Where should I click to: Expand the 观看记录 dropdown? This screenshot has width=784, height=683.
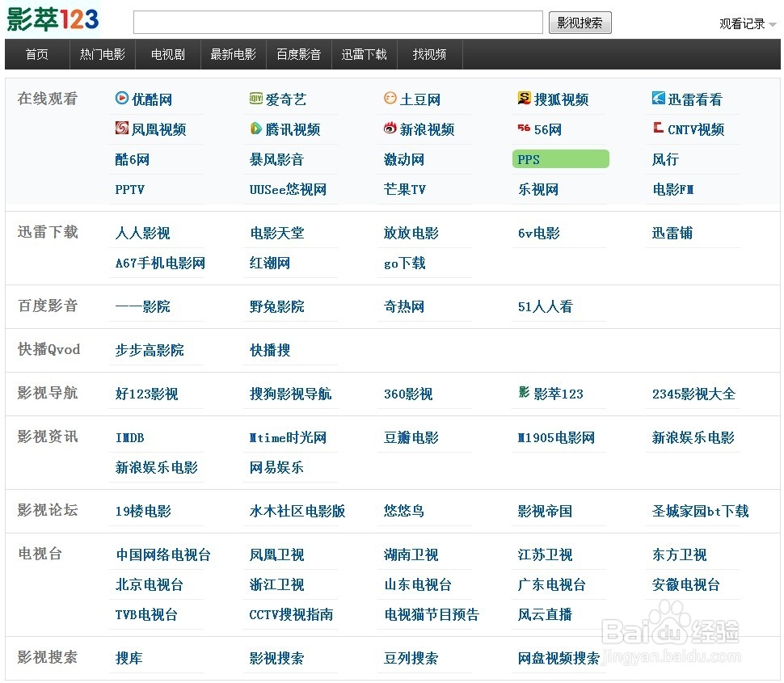pyautogui.click(x=744, y=23)
